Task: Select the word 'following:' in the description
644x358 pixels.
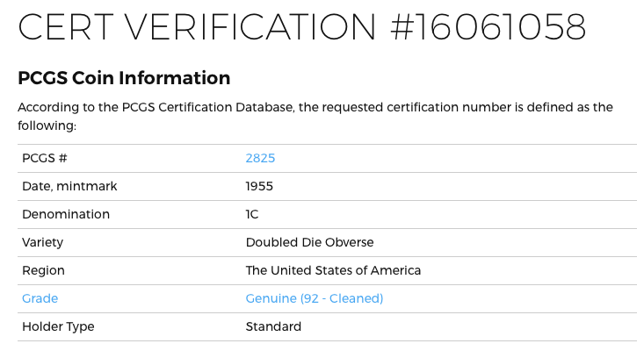Action: pos(47,125)
